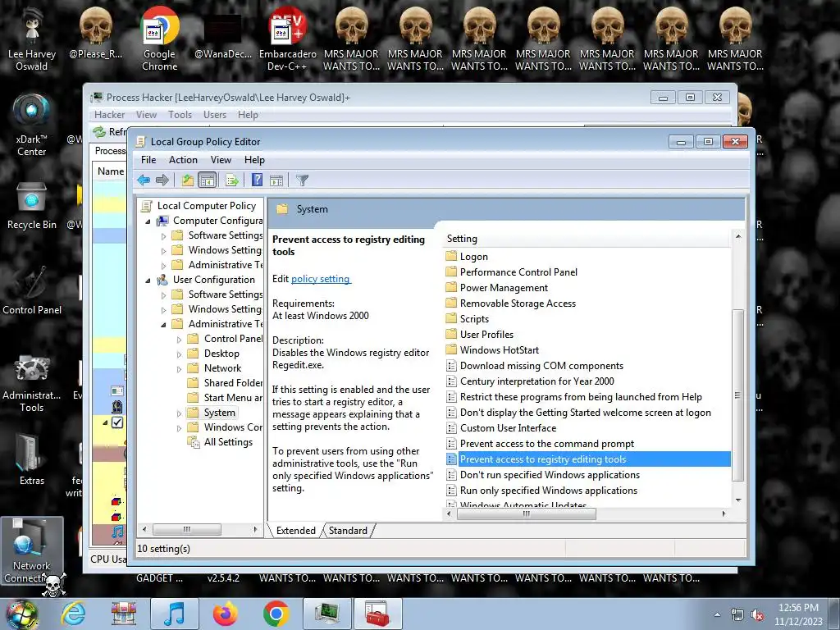The height and width of the screenshot is (630, 840).
Task: Expand the Desktop tree node
Action: click(179, 354)
